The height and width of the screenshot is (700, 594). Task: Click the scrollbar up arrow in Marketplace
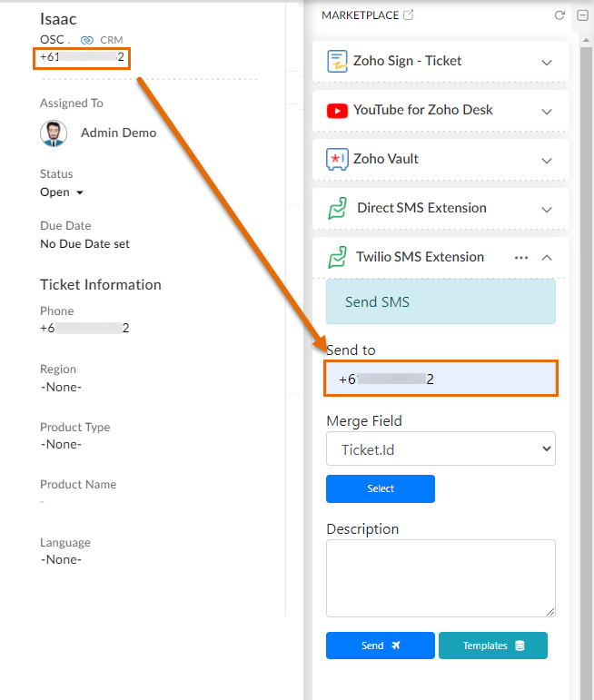(586, 40)
